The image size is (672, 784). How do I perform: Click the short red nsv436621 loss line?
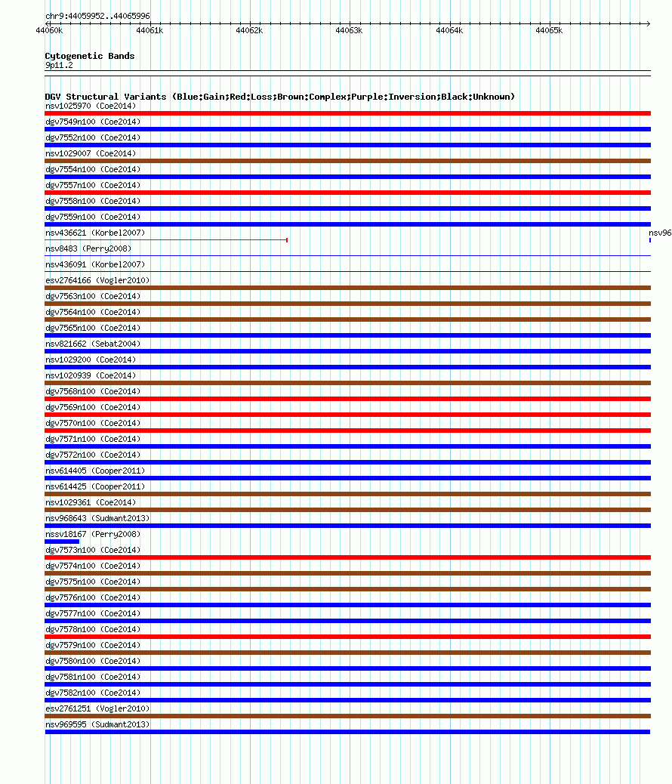(166, 240)
